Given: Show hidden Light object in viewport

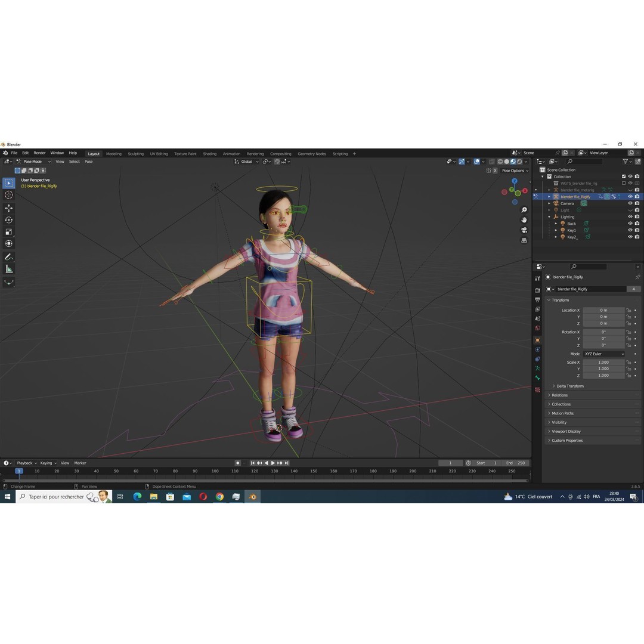Looking at the screenshot, I should tap(630, 210).
